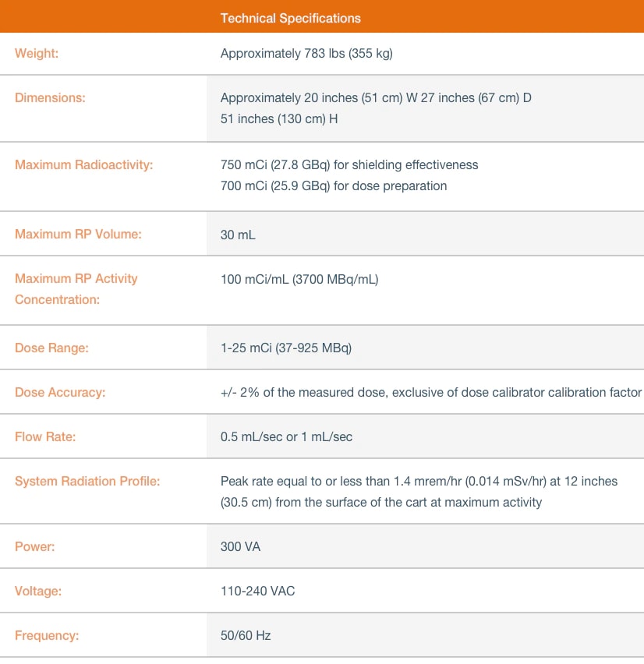
Task: Select the 51 inches height text
Action: click(x=278, y=119)
